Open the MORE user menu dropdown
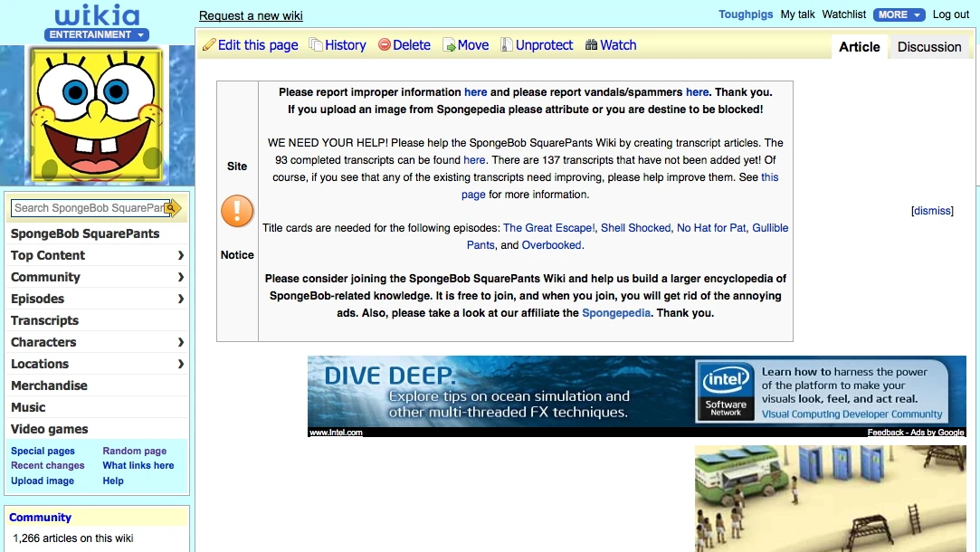Image resolution: width=980 pixels, height=552 pixels. click(x=899, y=14)
